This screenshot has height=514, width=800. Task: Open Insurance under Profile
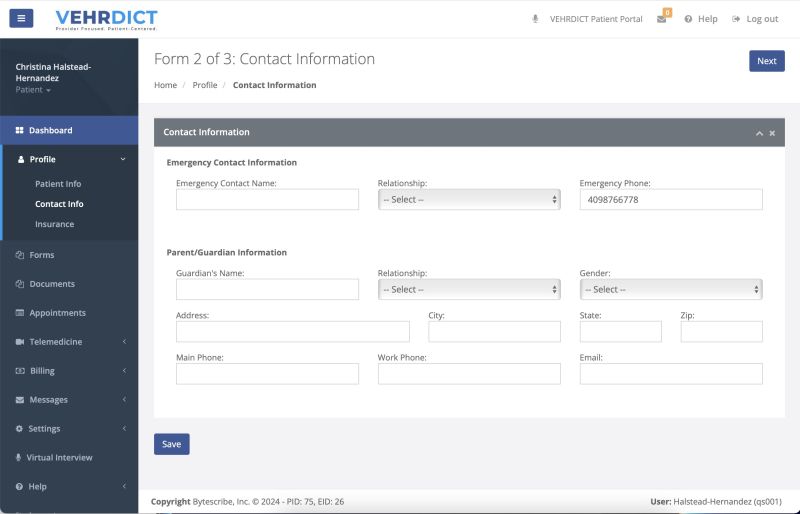pos(55,224)
